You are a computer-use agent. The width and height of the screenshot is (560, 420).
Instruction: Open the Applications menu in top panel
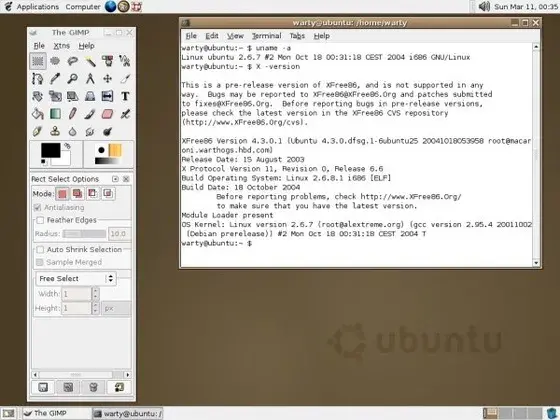38,7
